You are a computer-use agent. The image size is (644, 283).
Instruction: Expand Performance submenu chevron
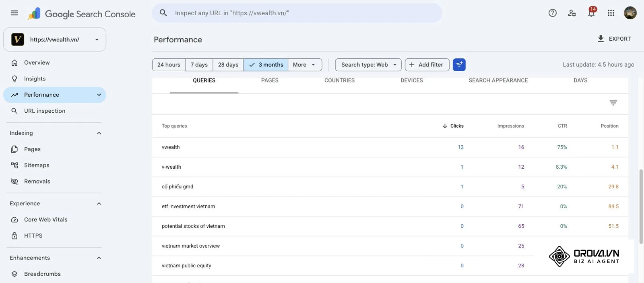(99, 95)
